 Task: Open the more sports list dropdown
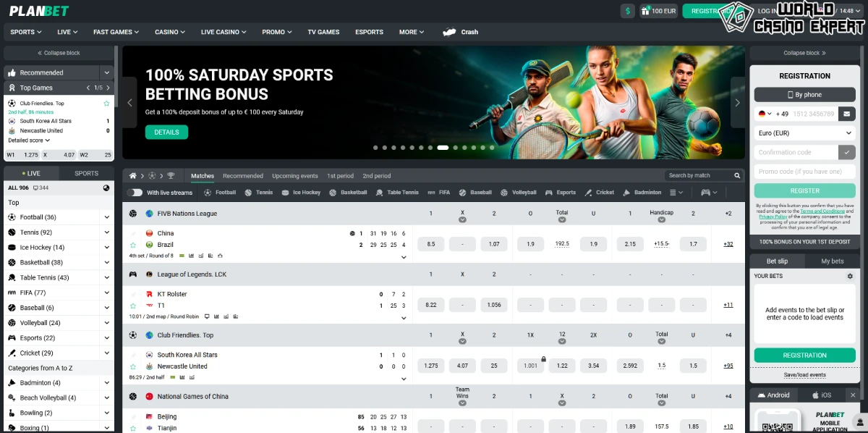click(676, 193)
